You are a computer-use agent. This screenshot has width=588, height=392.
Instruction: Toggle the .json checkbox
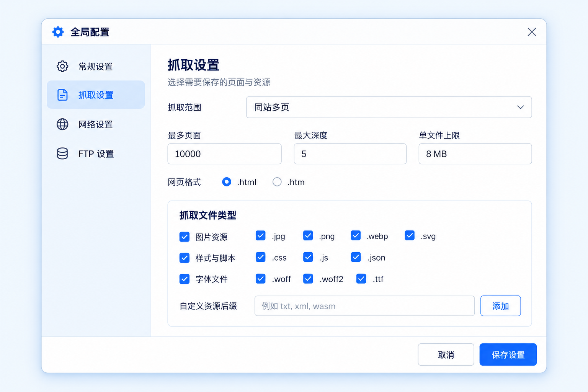tap(356, 257)
